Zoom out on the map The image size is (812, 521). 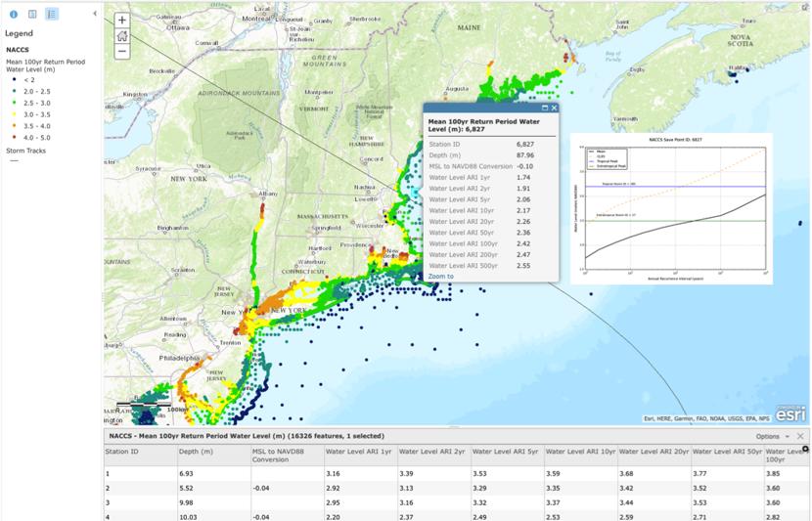tap(122, 51)
